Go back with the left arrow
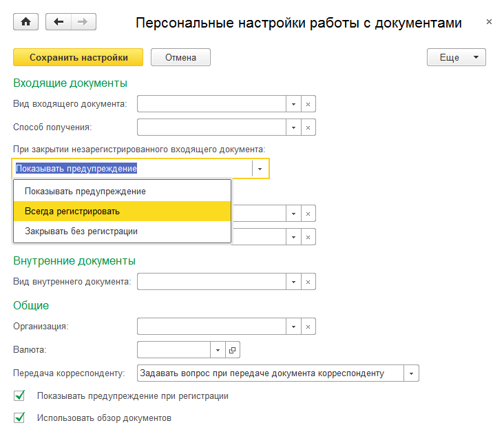 (59, 22)
